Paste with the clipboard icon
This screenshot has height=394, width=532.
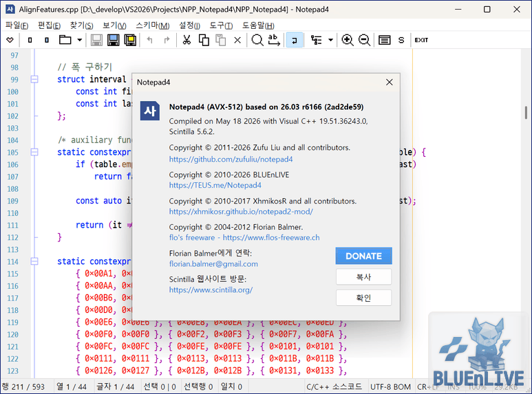click(220, 40)
